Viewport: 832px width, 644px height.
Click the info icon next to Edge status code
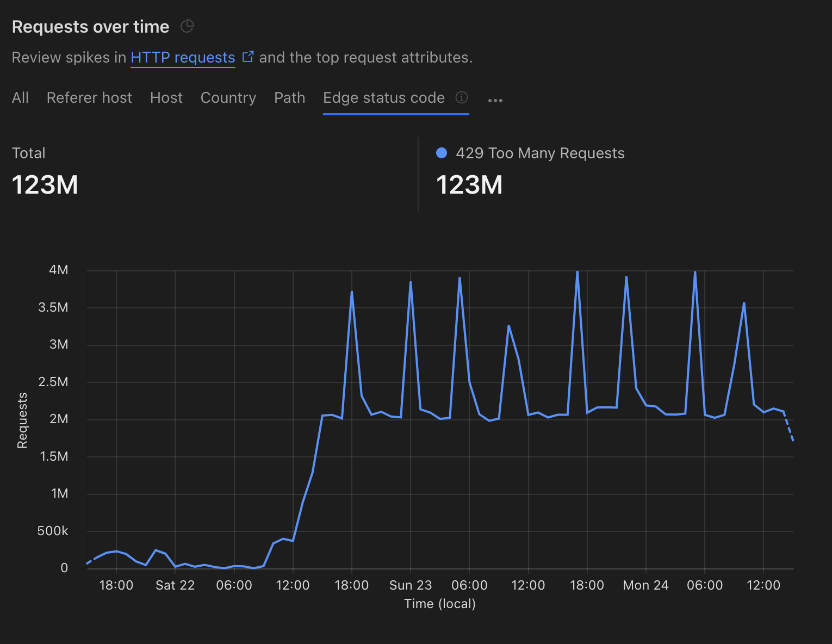click(x=461, y=97)
